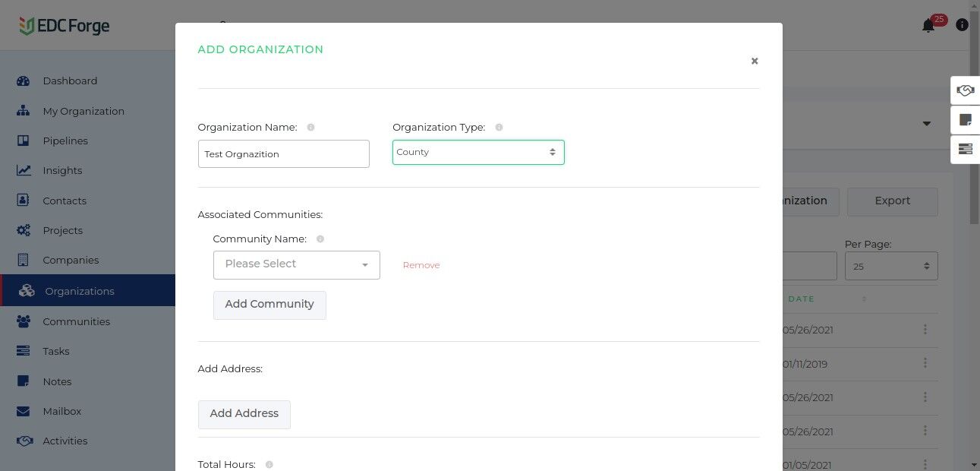This screenshot has height=471, width=980.
Task: Click the Companies building icon
Action: coord(23,260)
